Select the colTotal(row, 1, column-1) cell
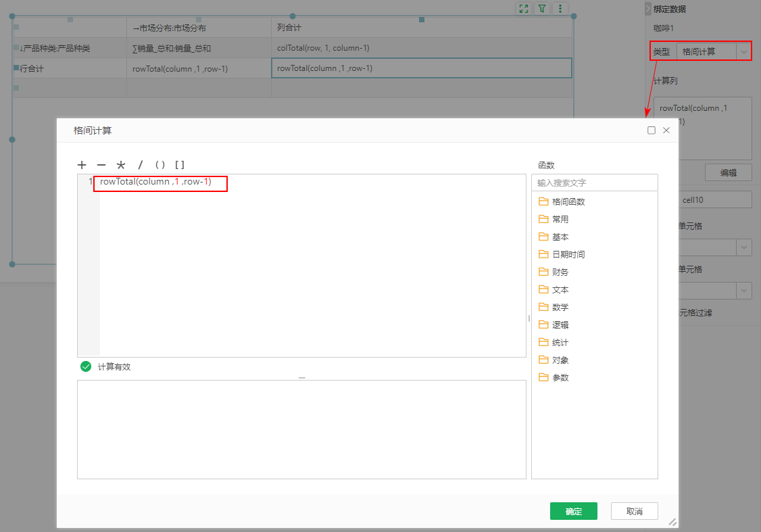 coord(422,48)
